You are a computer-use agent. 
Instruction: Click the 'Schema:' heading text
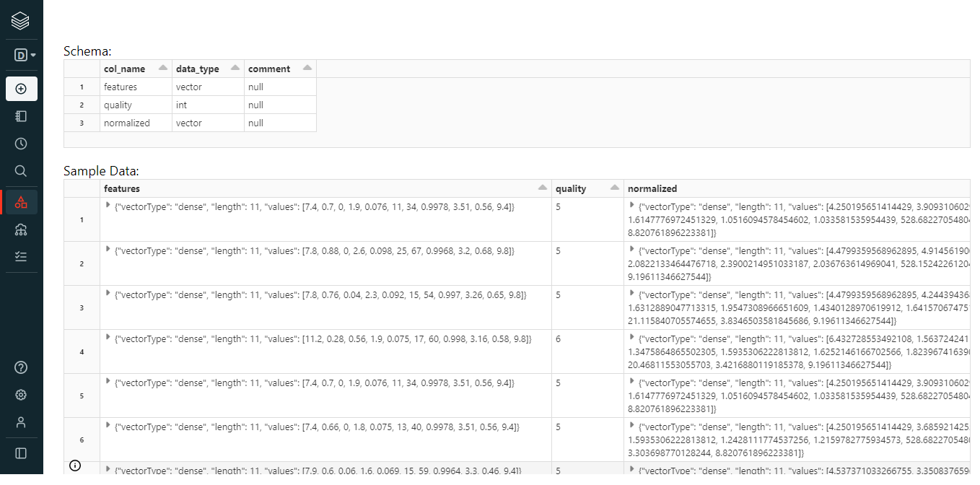tap(87, 51)
